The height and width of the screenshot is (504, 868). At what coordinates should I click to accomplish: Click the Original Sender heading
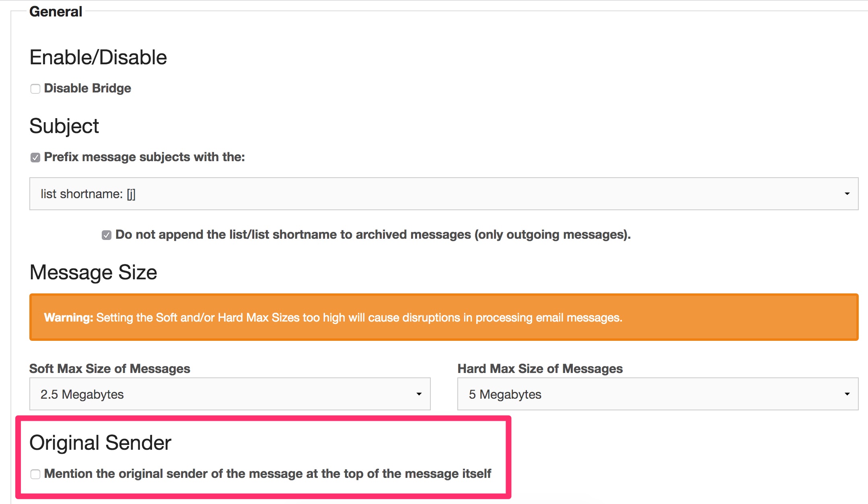tap(100, 443)
